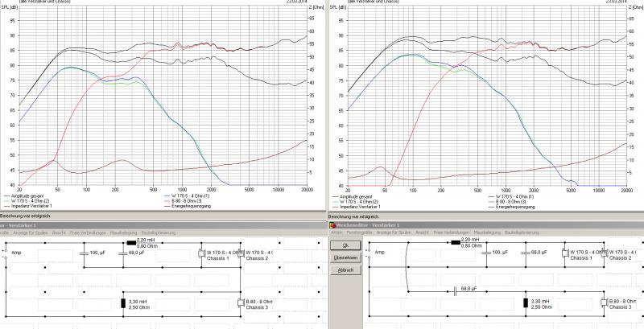
Task: Select Chassis 3 speaker symbol in right circuit
Action: tap(605, 303)
